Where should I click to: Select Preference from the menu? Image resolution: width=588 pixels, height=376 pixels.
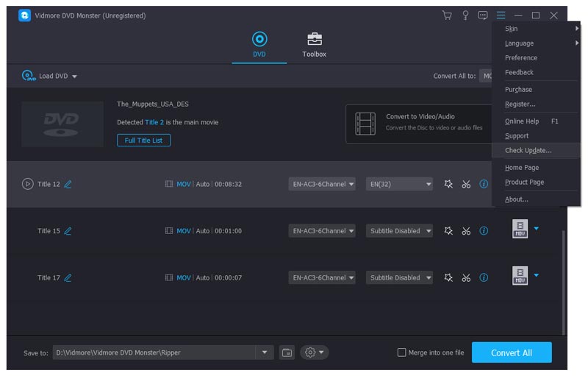537,58
